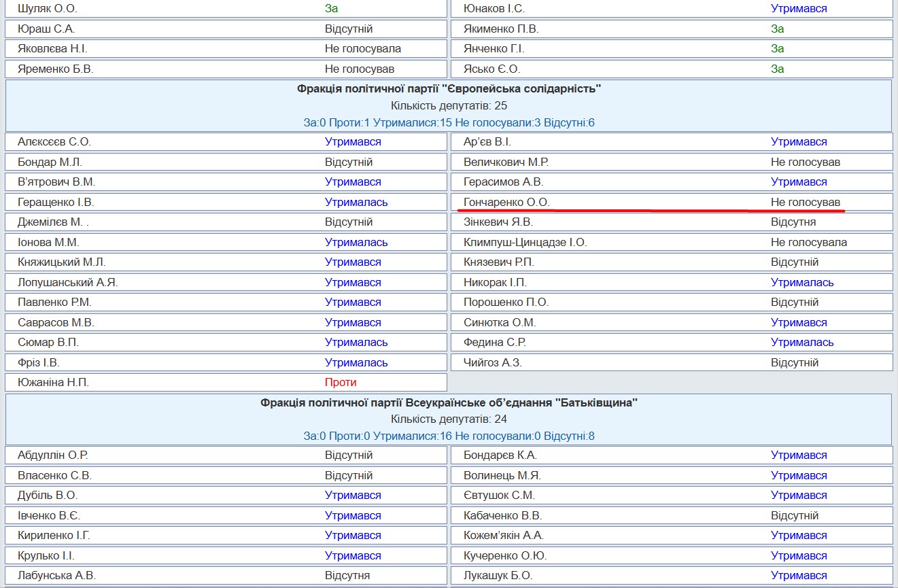898x588 pixels.
Task: Click the name "Шуляк О.О."
Action: [48, 9]
